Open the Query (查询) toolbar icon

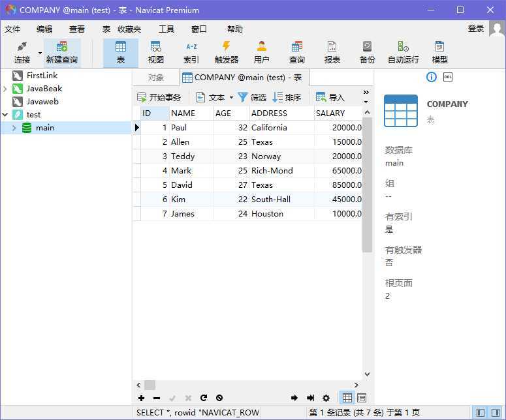[297, 53]
